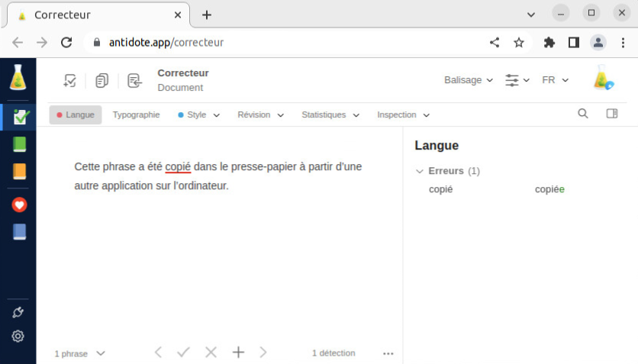This screenshot has width=638, height=364.
Task: Click the search magnifier icon
Action: [583, 114]
